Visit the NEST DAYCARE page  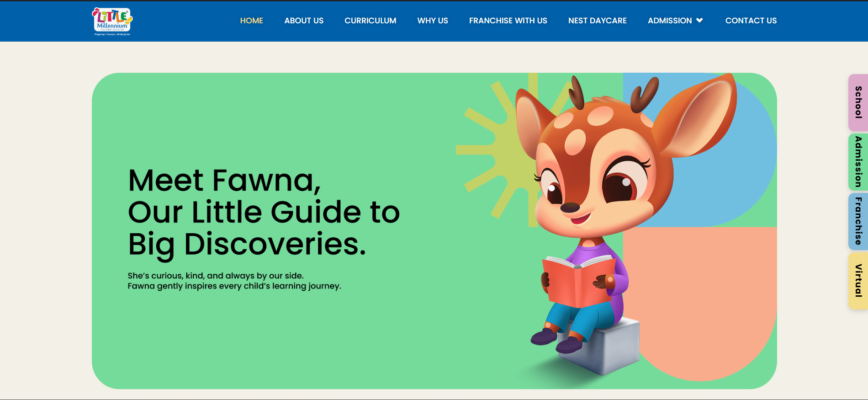[598, 21]
